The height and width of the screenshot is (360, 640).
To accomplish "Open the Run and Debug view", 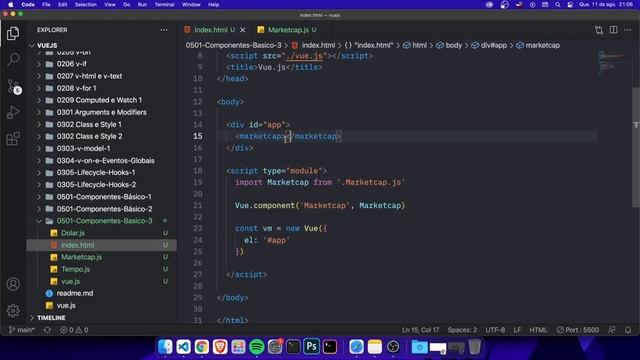I will (x=13, y=112).
